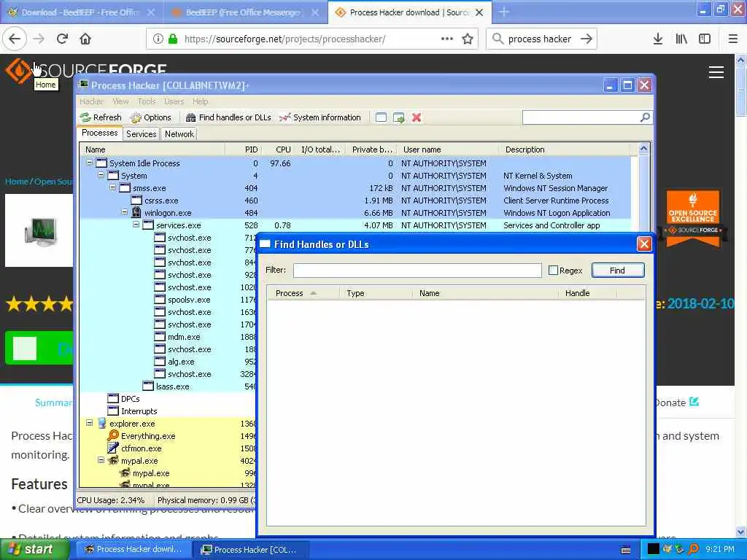
Task: Collapse the smss.exe tree node
Action: pos(113,187)
